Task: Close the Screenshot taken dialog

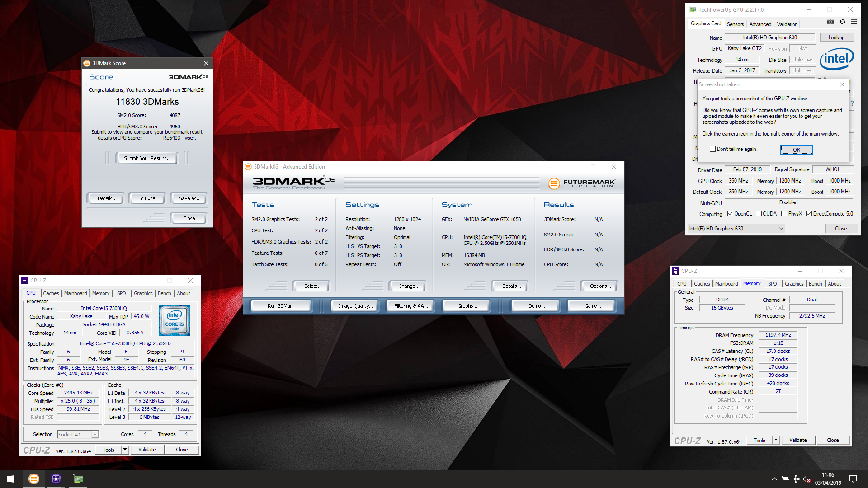Action: coord(842,84)
